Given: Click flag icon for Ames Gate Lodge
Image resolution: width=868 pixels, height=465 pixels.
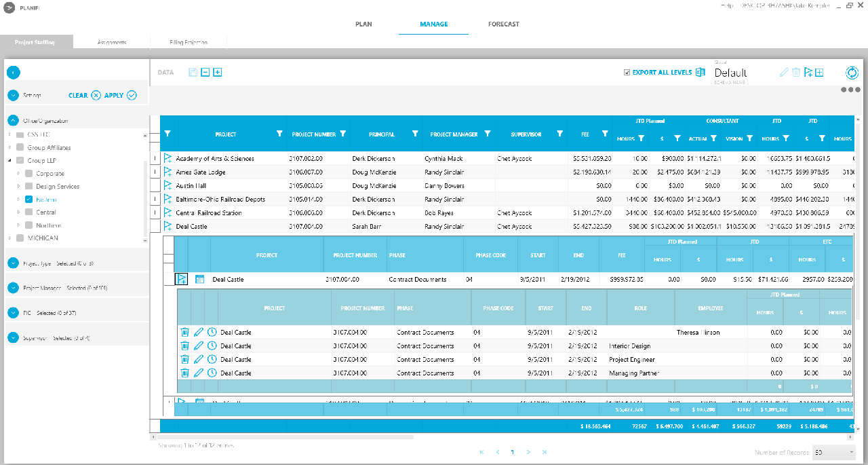Looking at the screenshot, I should (x=168, y=172).
